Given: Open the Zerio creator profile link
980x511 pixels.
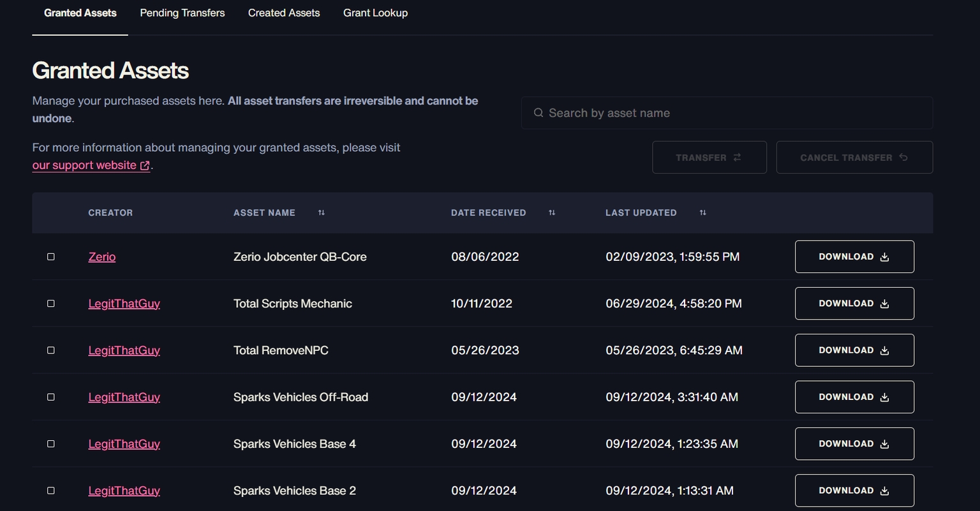Looking at the screenshot, I should (x=102, y=256).
